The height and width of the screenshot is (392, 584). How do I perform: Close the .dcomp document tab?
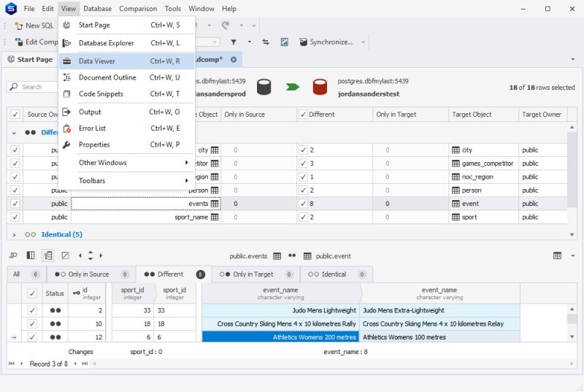pyautogui.click(x=234, y=60)
